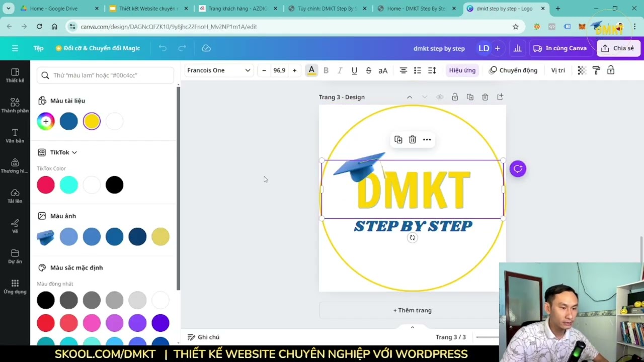
Task: Click the LD user avatar
Action: 484,48
